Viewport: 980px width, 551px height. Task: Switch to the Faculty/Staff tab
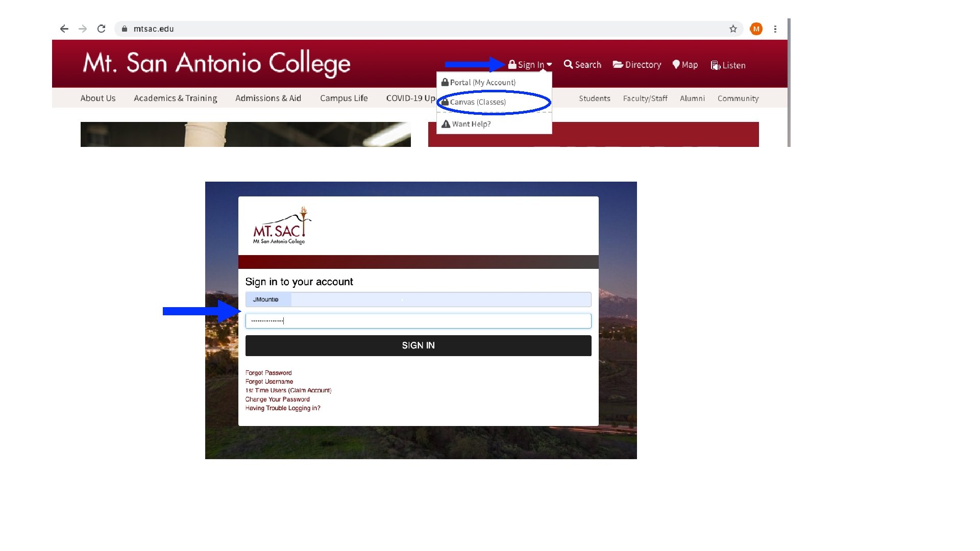pos(645,98)
